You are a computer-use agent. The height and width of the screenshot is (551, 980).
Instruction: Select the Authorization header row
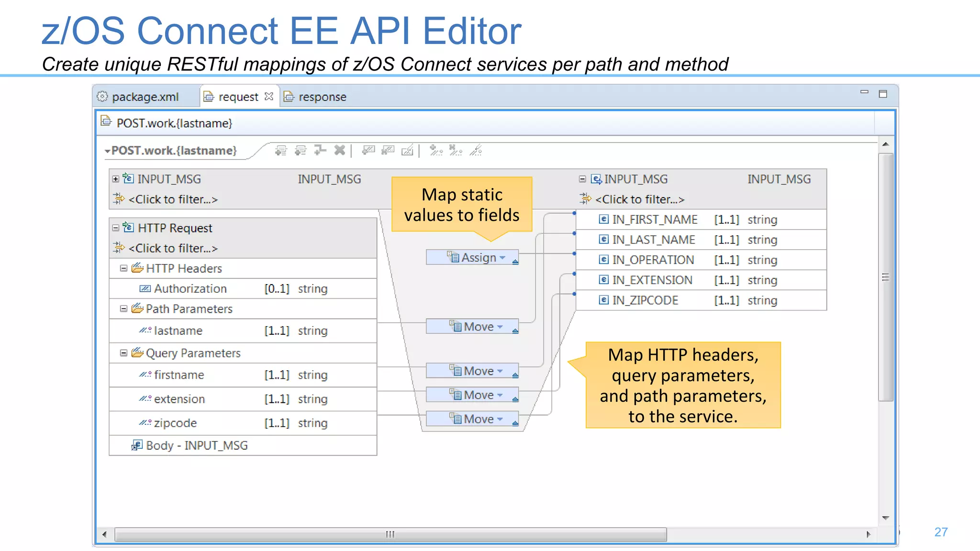tap(243, 288)
